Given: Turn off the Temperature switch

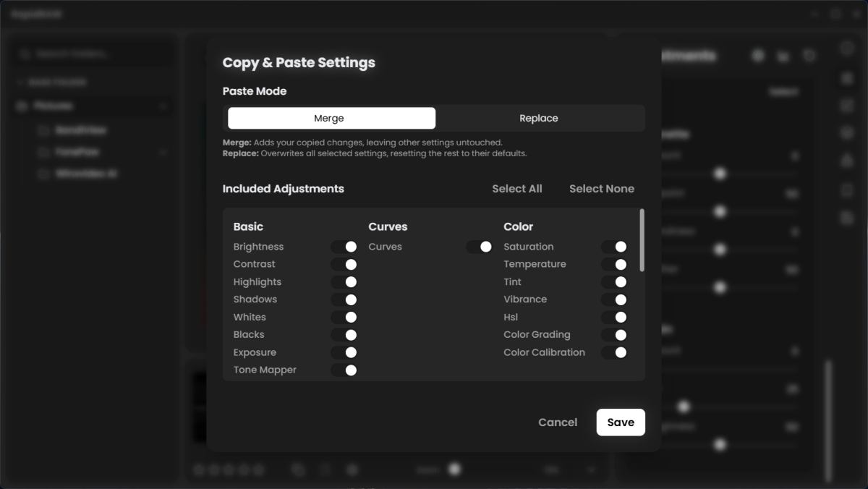Looking at the screenshot, I should tap(614, 265).
